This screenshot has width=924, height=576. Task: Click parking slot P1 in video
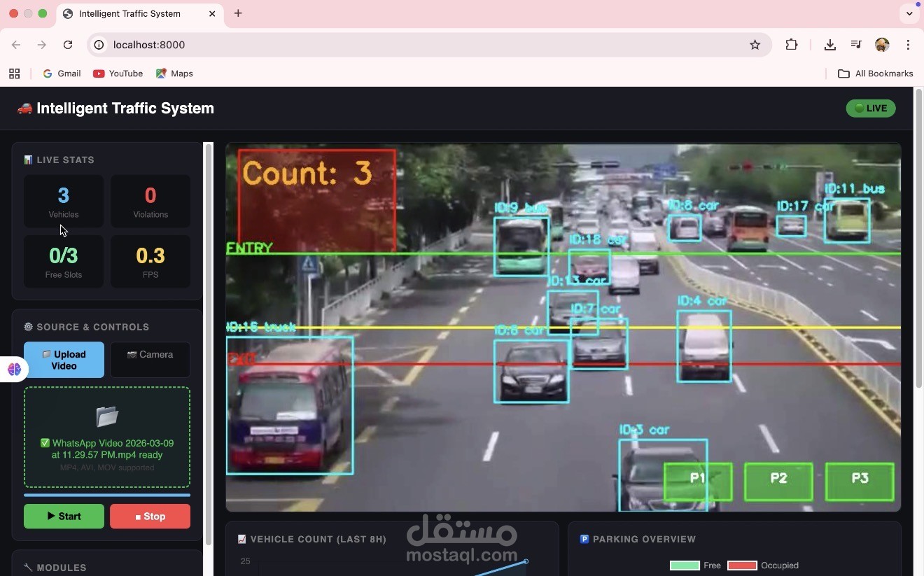698,482
